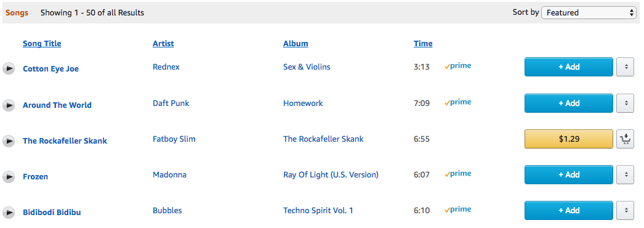
Task: Play The Rockafeller Skank preview
Action: point(9,141)
